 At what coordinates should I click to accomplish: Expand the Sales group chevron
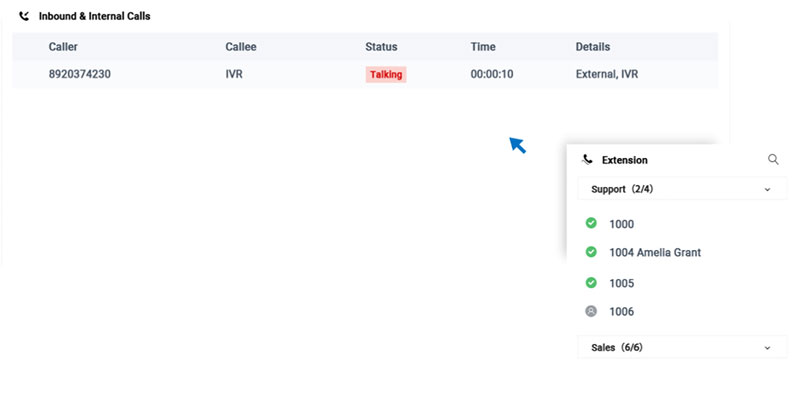click(x=767, y=348)
